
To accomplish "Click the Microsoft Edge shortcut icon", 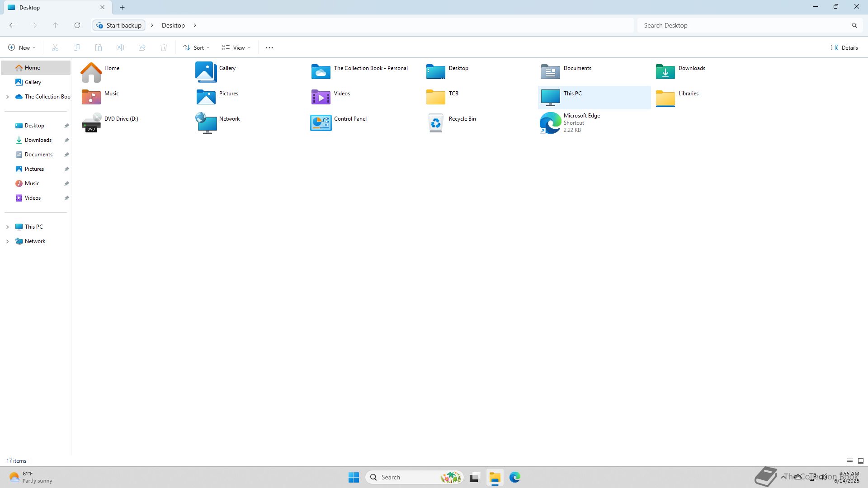I will (x=550, y=123).
